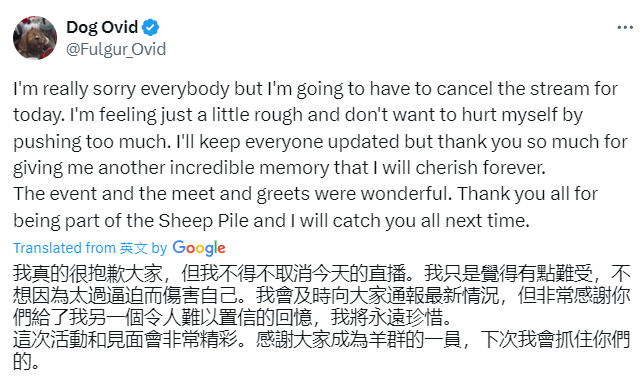Click the sentence starting 'I'm really sorry everybody'
Viewport: 642px width, 377px height.
click(x=315, y=89)
